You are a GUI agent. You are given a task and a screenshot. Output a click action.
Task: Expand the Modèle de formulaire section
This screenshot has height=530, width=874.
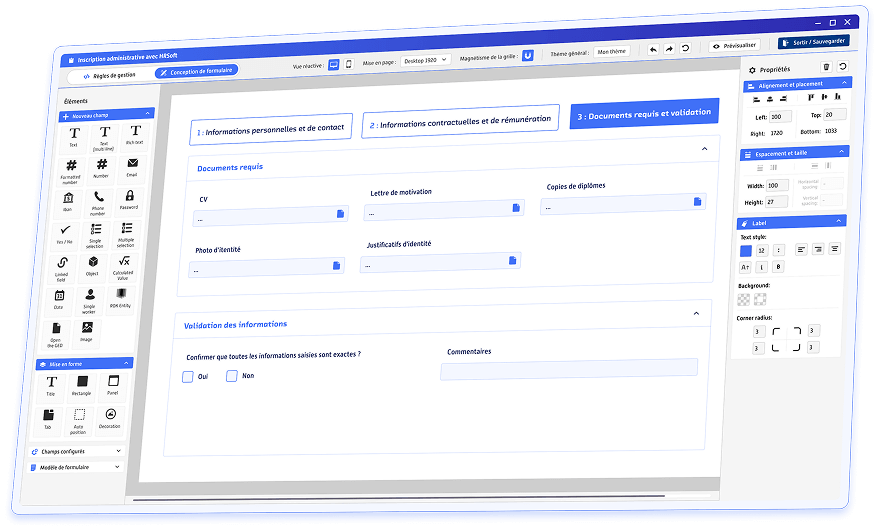click(x=117, y=466)
